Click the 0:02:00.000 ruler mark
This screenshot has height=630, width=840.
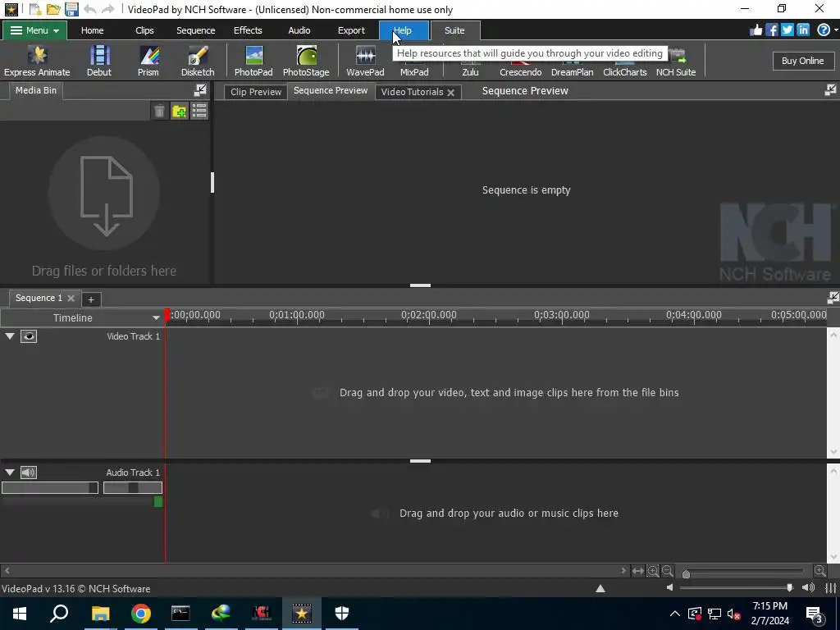(428, 315)
